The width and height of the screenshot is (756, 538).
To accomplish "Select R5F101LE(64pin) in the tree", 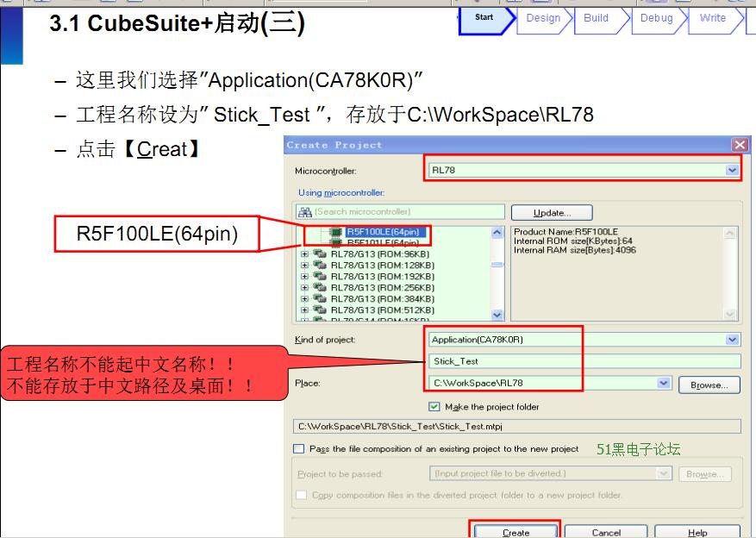I will coord(384,242).
